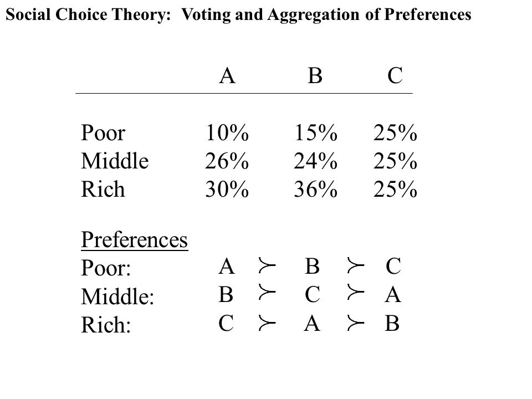The height and width of the screenshot is (399, 532).
Task: Click the horizontal line under column headers
Action: pyautogui.click(x=244, y=93)
